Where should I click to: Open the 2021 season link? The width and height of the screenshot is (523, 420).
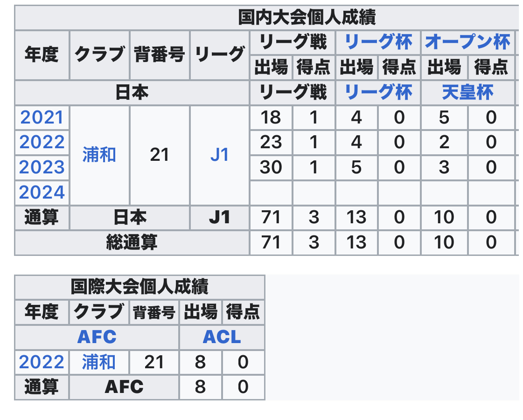point(42,118)
